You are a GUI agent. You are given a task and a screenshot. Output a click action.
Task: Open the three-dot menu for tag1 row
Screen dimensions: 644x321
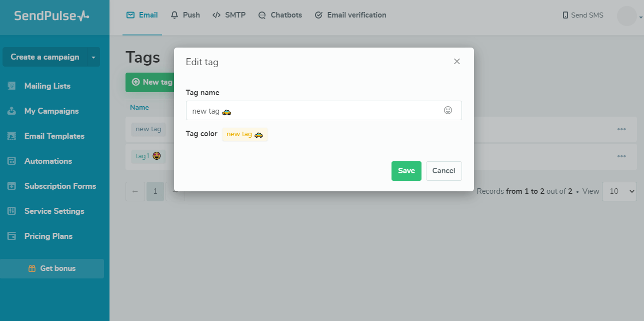(621, 156)
